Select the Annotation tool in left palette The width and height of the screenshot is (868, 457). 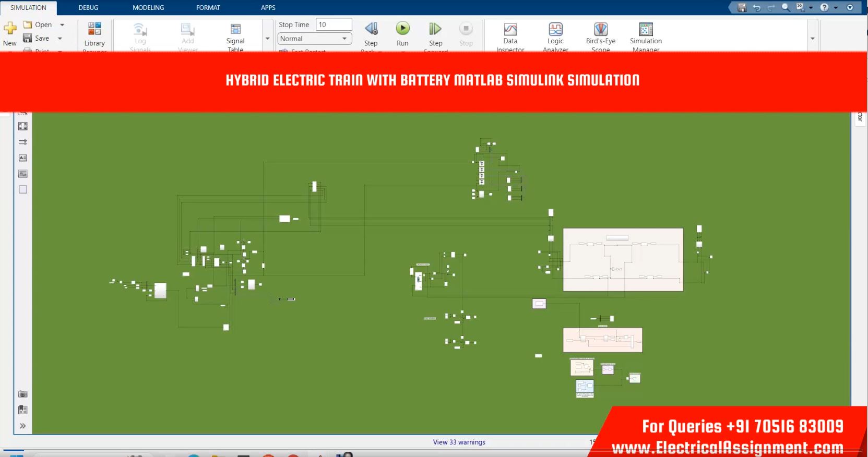[23, 158]
